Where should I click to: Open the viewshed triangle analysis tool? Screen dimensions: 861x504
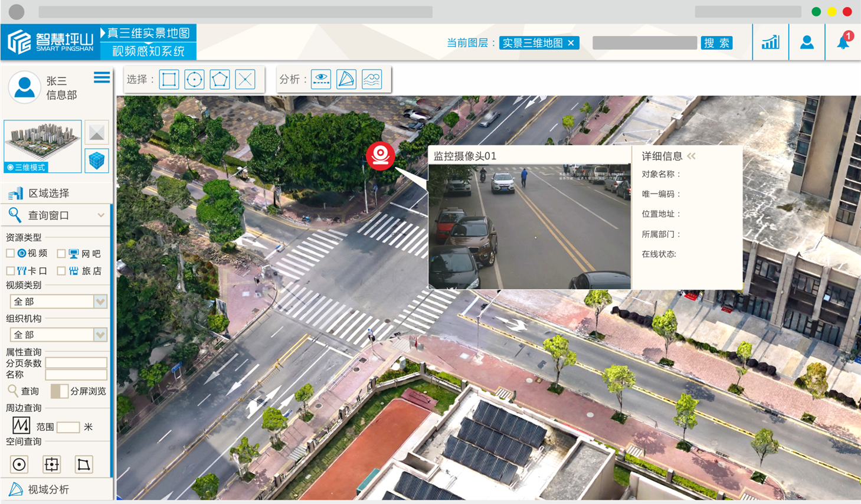346,79
